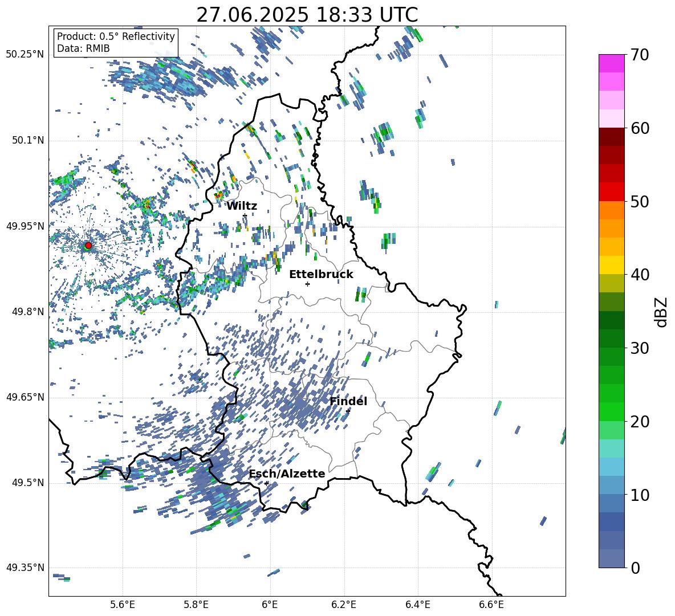
Task: Click the 5.6°E longitude tick label
Action: click(123, 605)
